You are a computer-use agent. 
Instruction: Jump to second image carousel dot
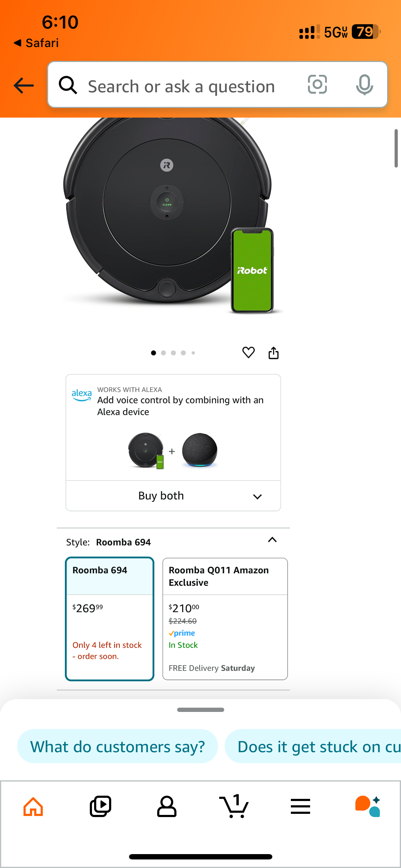pos(163,353)
